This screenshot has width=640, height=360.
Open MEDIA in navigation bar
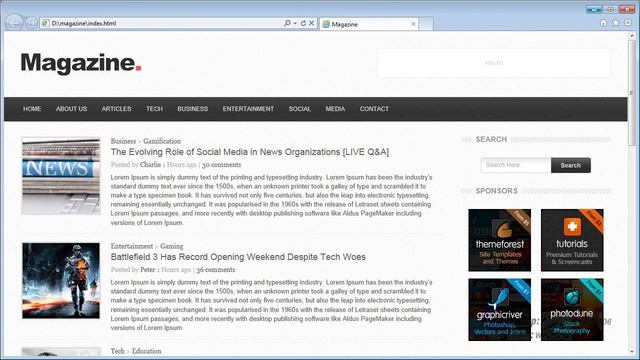point(335,109)
